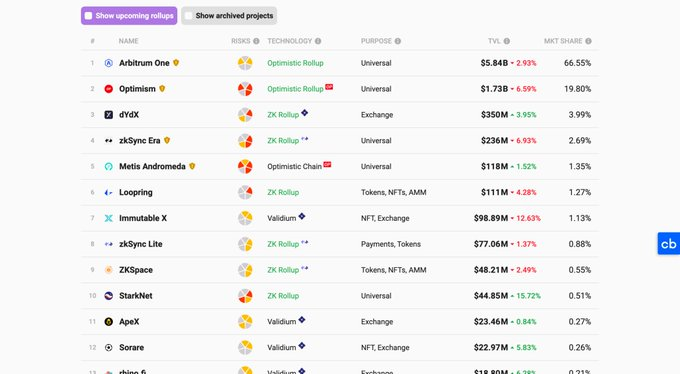Screen dimensions: 680x374
Task: Click ZKSpace's $48.21M TVL value
Action: click(x=491, y=270)
